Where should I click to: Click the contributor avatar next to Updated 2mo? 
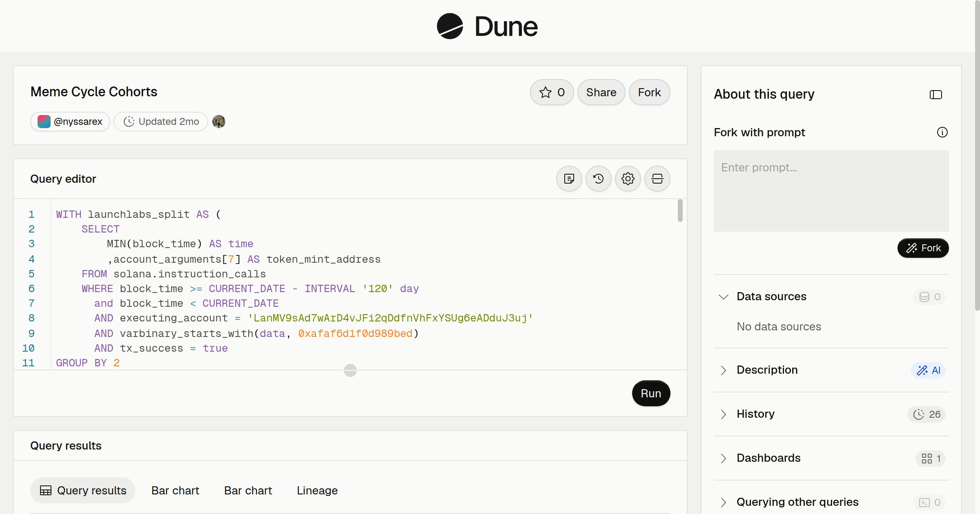tap(219, 122)
